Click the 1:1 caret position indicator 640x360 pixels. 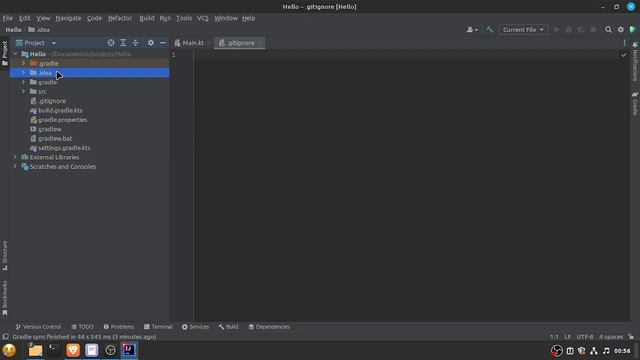(554, 337)
